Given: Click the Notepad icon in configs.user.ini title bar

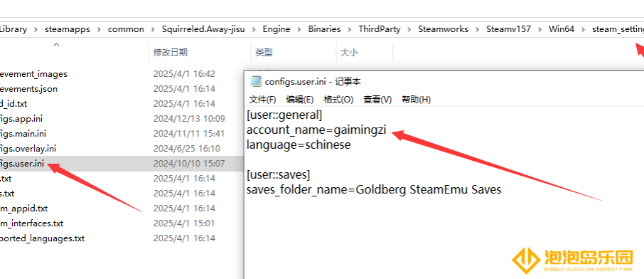Looking at the screenshot, I should [x=256, y=81].
